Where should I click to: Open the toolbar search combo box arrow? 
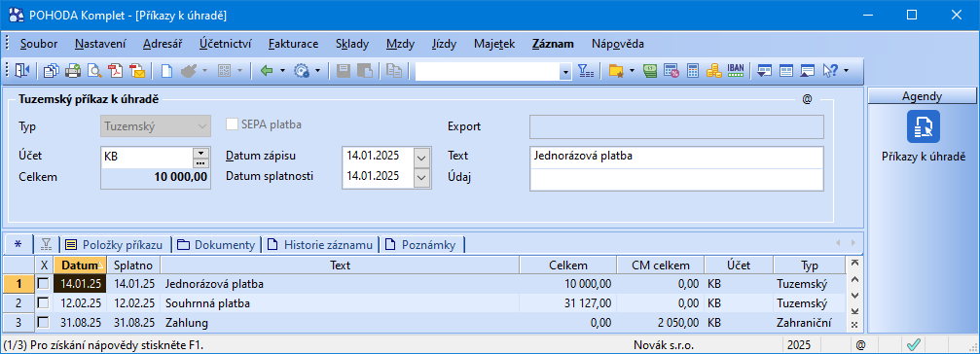(565, 72)
